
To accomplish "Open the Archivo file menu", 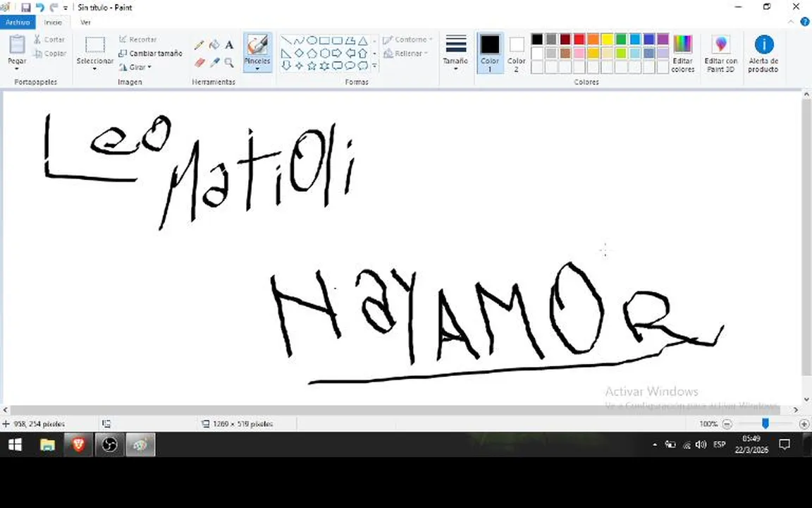I will pyautogui.click(x=18, y=23).
